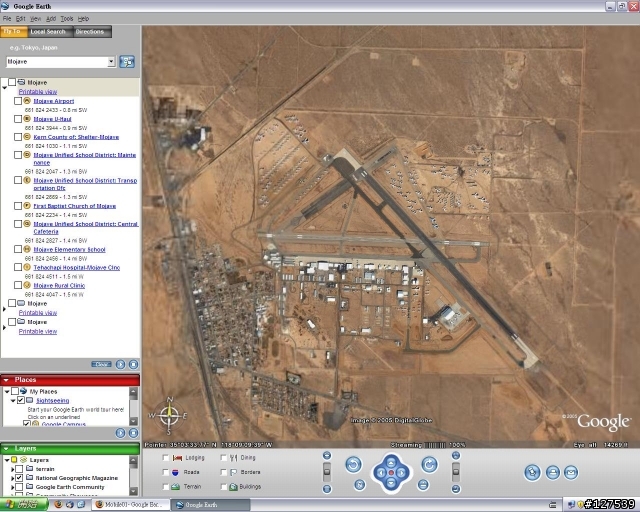This screenshot has height=512, width=640.
Task: Open the File menu
Action: (x=7, y=19)
